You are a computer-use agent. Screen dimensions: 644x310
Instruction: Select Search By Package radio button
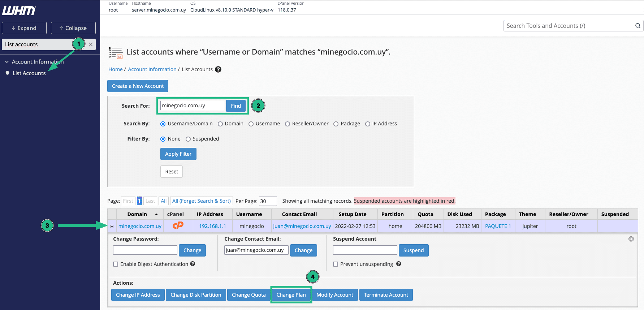point(336,124)
